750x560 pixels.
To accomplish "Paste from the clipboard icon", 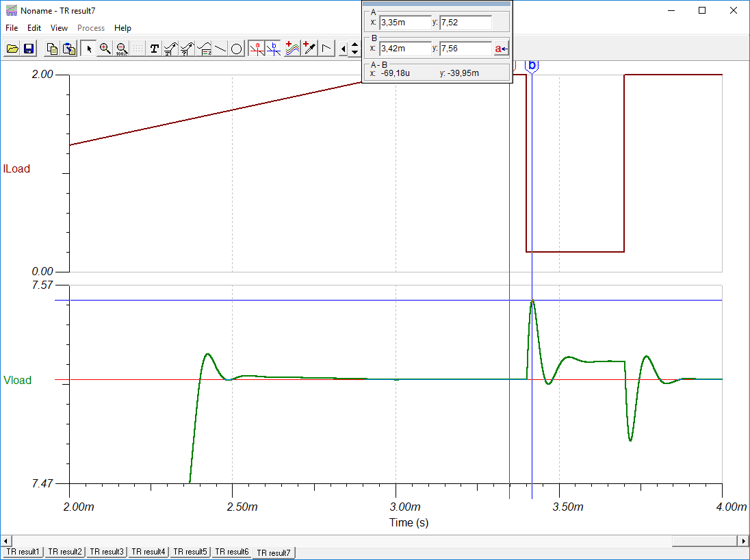I will 69,49.
